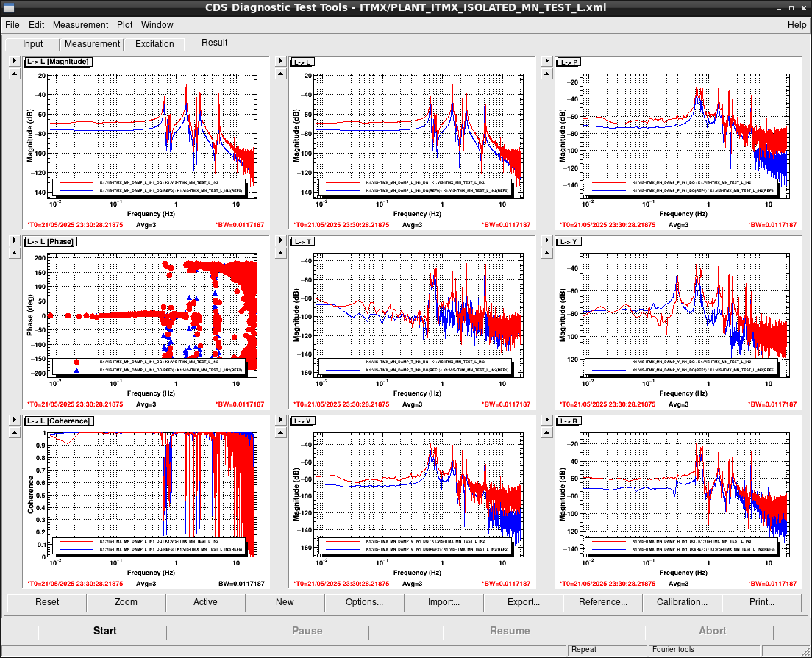Viewport: 812px width, 658px height.
Task: Click the up-arrow button beside the L-> T plot
Action: pyautogui.click(x=281, y=253)
